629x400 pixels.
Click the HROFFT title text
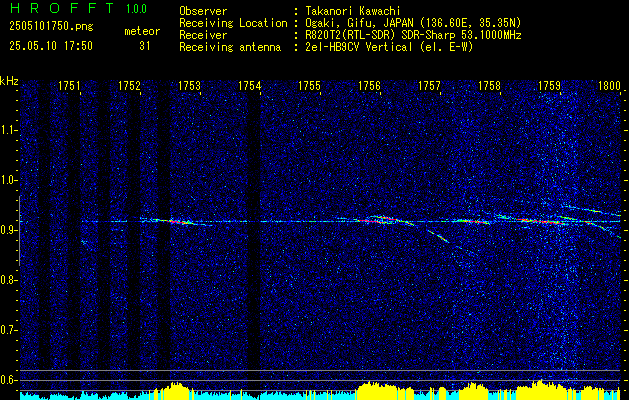(x=62, y=8)
